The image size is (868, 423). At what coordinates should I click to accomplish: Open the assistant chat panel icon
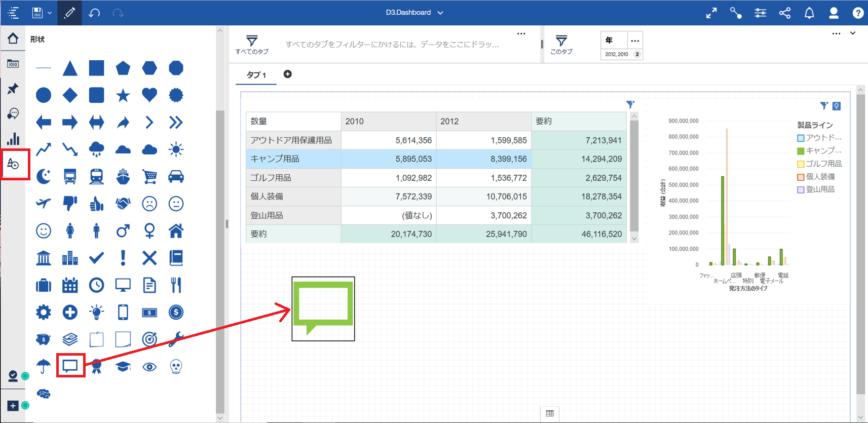click(x=13, y=113)
